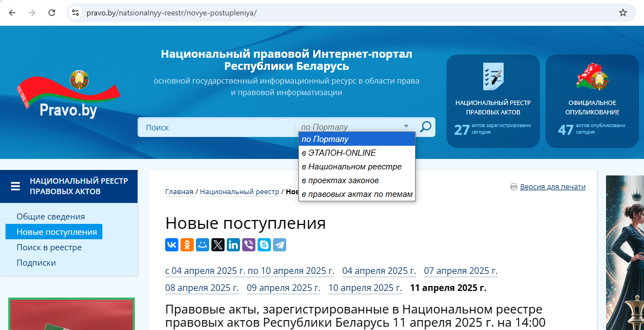Go to 'Поиск в реестре' section

pos(49,248)
